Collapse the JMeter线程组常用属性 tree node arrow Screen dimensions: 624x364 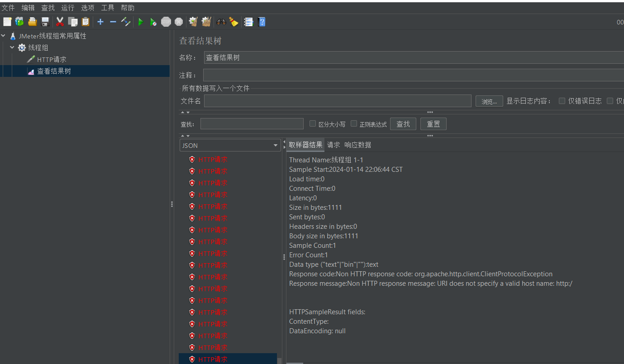coord(4,36)
